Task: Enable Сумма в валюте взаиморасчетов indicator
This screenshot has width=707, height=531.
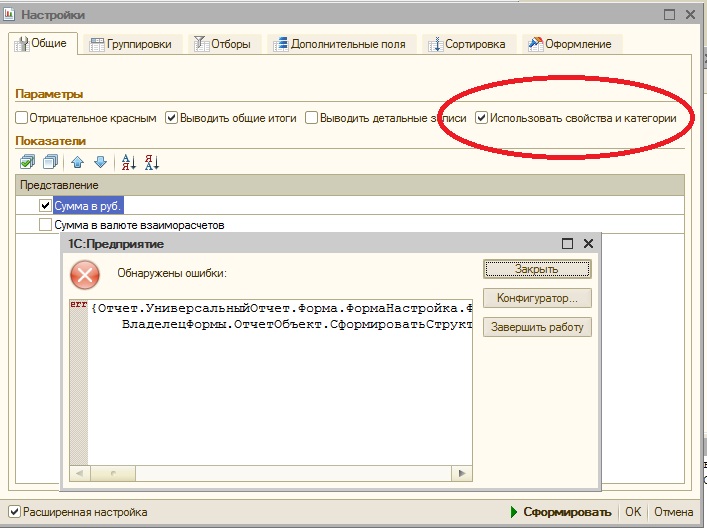Action: tap(45, 225)
